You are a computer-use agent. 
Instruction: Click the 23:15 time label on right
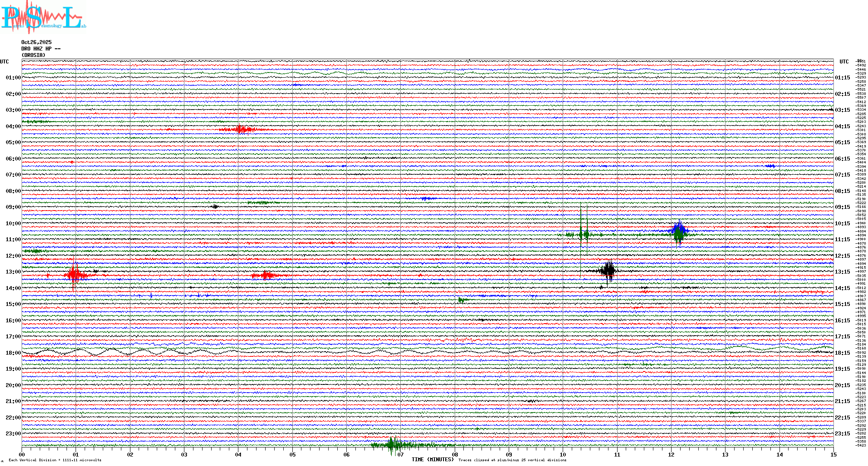842,434
